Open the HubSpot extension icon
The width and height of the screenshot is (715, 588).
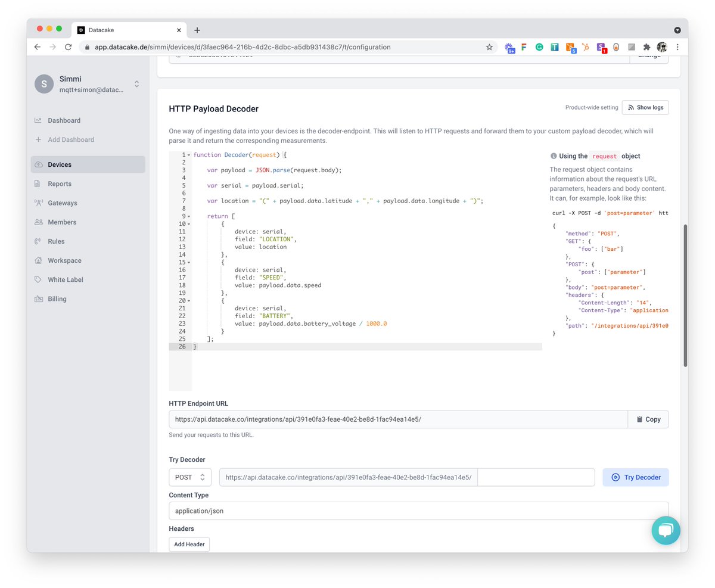(586, 47)
